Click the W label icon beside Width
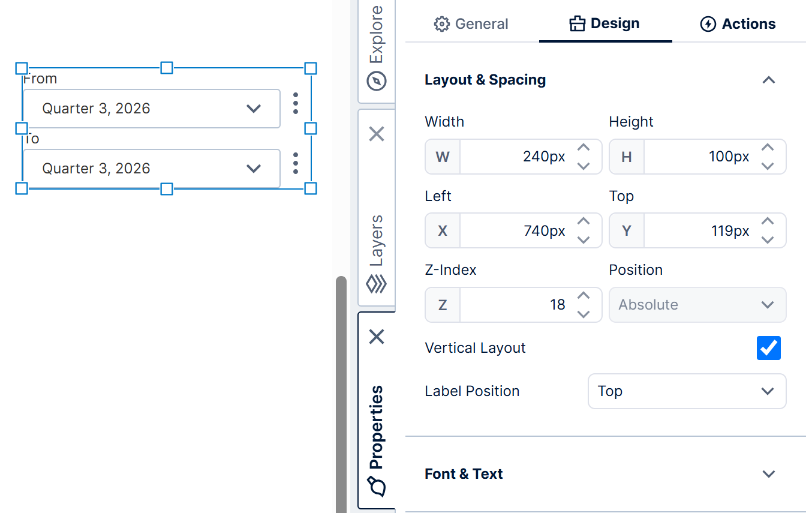Viewport: 812px width, 513px height. (x=443, y=157)
